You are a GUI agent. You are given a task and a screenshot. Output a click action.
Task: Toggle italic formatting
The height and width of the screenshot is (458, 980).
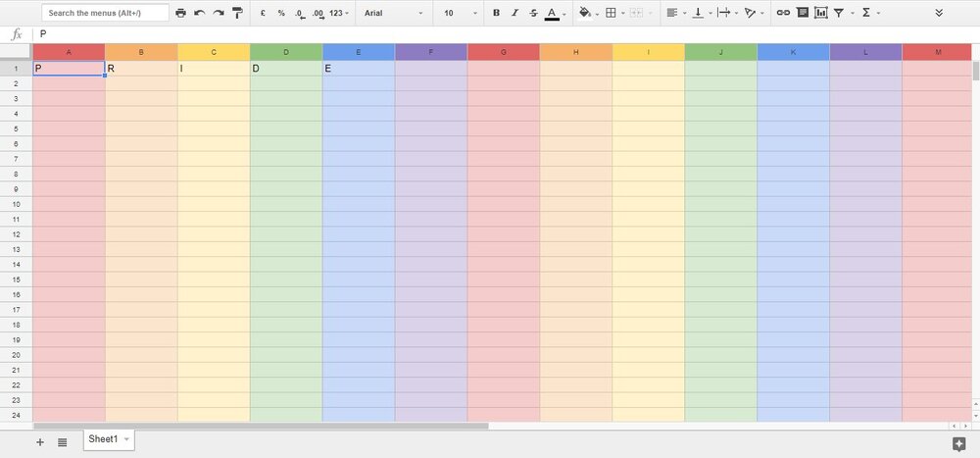pos(514,13)
